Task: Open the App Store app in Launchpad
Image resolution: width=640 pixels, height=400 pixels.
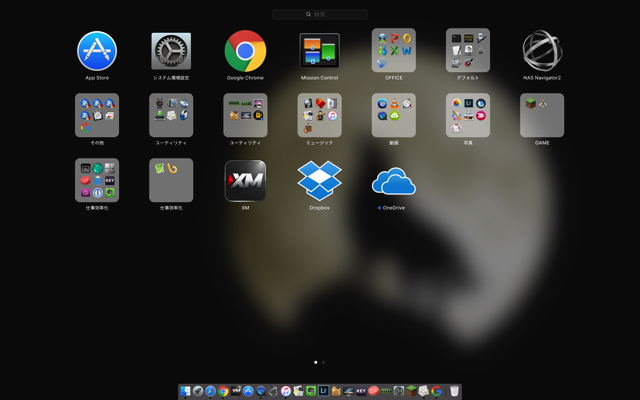Action: [97, 51]
